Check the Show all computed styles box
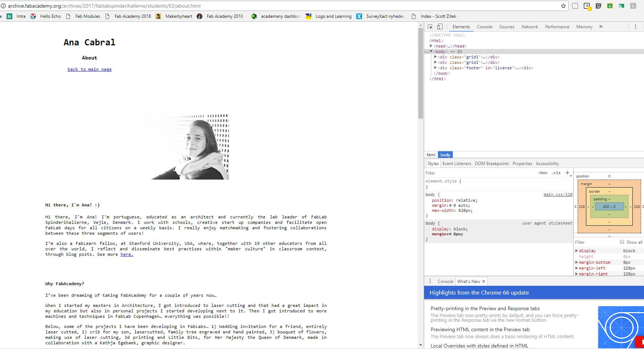The height and width of the screenshot is (349, 644). click(x=622, y=242)
